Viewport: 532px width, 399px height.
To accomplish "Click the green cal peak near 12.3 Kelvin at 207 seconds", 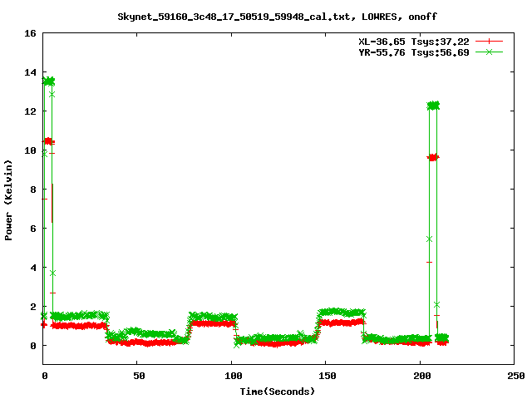I will 433,106.
